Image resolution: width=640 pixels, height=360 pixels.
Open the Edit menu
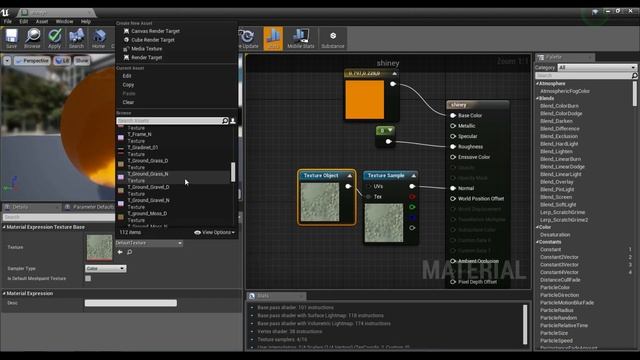tap(24, 22)
